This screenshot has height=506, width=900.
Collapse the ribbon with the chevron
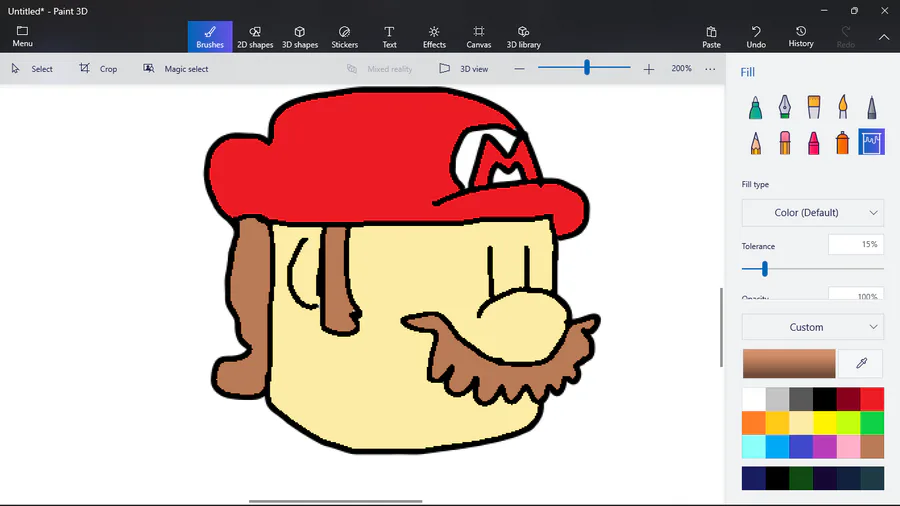tap(884, 37)
